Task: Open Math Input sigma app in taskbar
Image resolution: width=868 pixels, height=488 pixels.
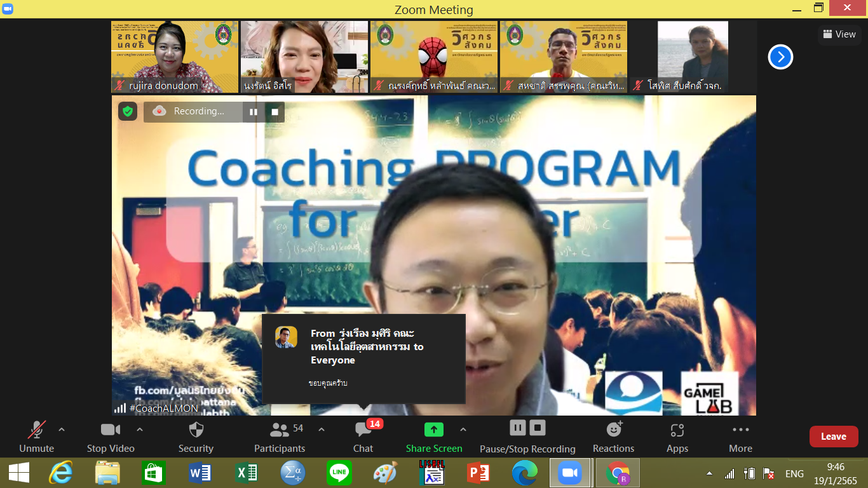Action: click(293, 473)
